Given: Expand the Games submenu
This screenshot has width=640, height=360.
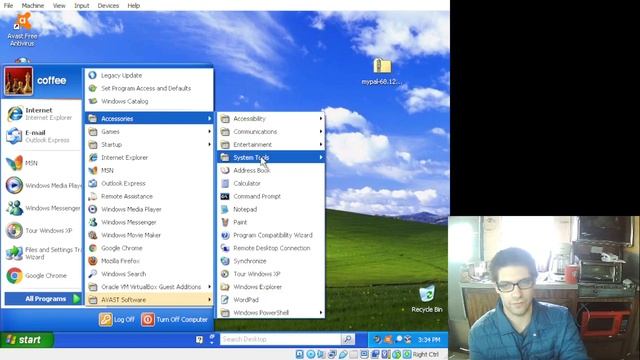Looking at the screenshot, I should click(149, 131).
